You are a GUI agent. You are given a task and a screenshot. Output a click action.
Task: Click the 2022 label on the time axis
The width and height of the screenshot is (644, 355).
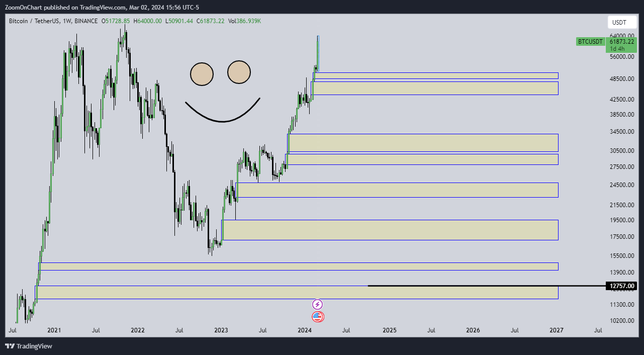coord(137,330)
